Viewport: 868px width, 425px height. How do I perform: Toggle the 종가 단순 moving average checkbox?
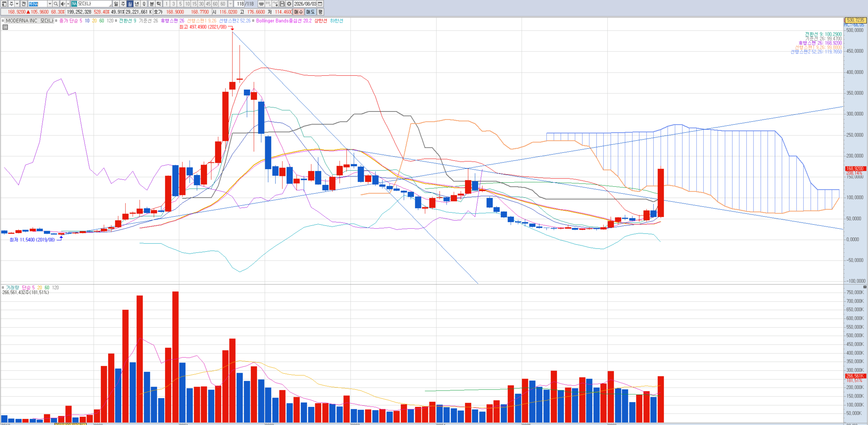(x=56, y=20)
